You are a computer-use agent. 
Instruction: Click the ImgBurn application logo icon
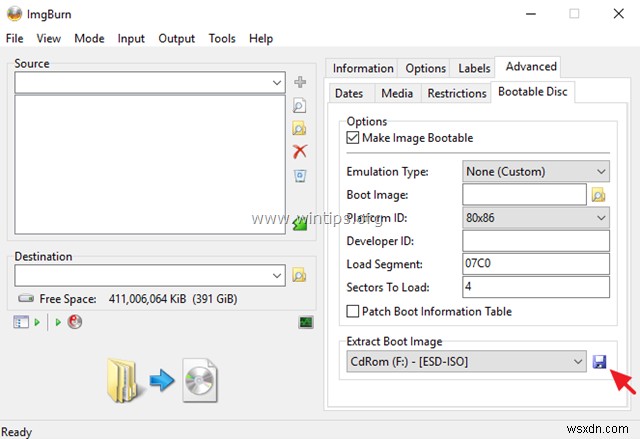14,14
